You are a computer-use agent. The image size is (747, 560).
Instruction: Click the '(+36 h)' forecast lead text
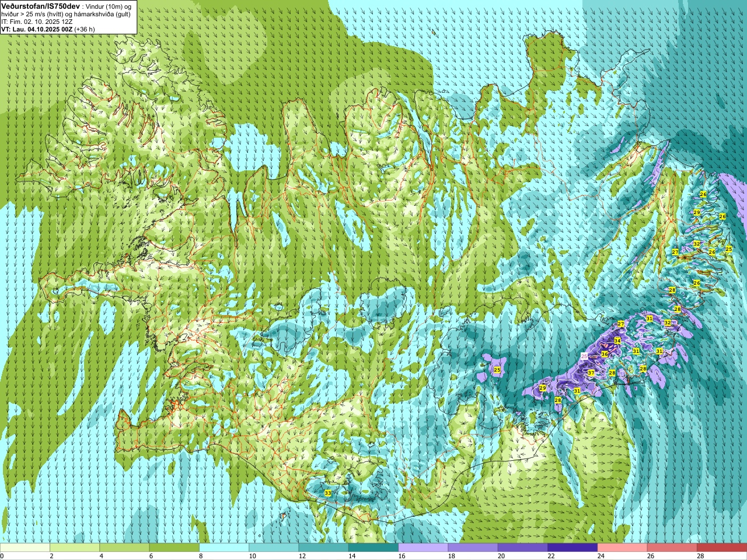tap(85, 29)
